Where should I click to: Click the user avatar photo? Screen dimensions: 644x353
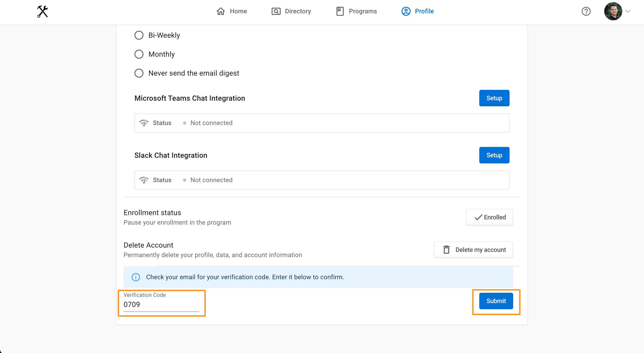(x=613, y=11)
